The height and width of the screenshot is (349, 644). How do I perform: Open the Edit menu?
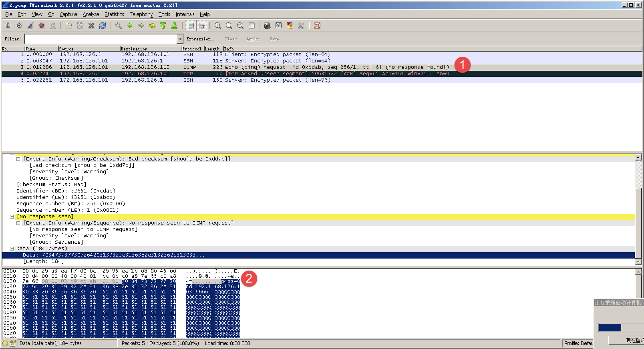click(22, 14)
